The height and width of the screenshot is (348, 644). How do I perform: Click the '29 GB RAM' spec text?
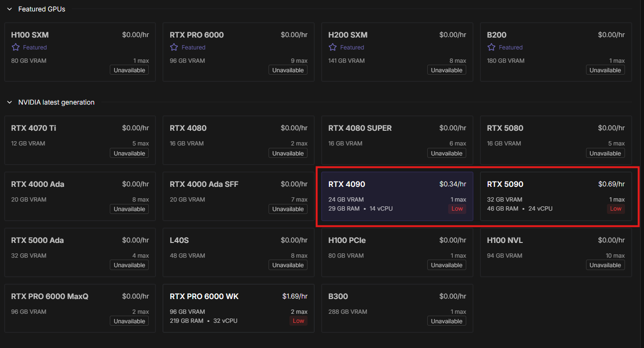344,208
